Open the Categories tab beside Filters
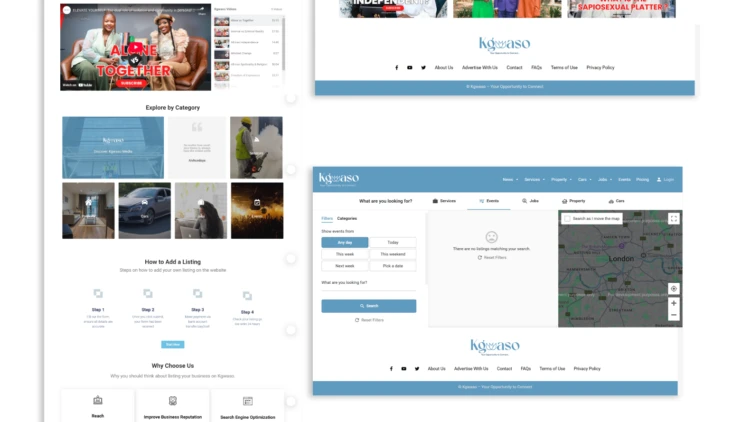Image resolution: width=750 pixels, height=422 pixels. (347, 218)
